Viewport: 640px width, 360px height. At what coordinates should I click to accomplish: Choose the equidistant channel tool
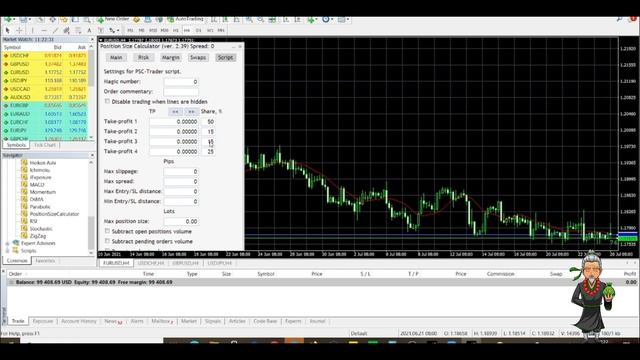pyautogui.click(x=66, y=30)
